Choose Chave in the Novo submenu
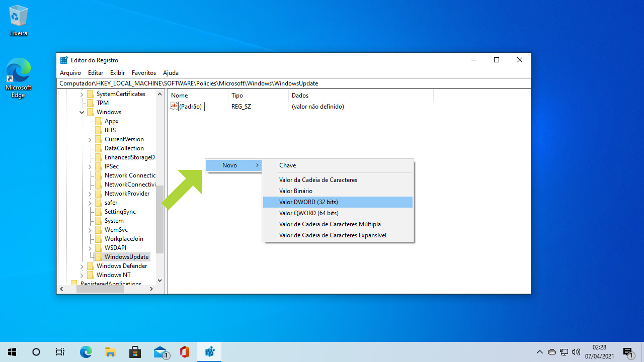Screen dimensions: 644x362 click(x=338, y=165)
